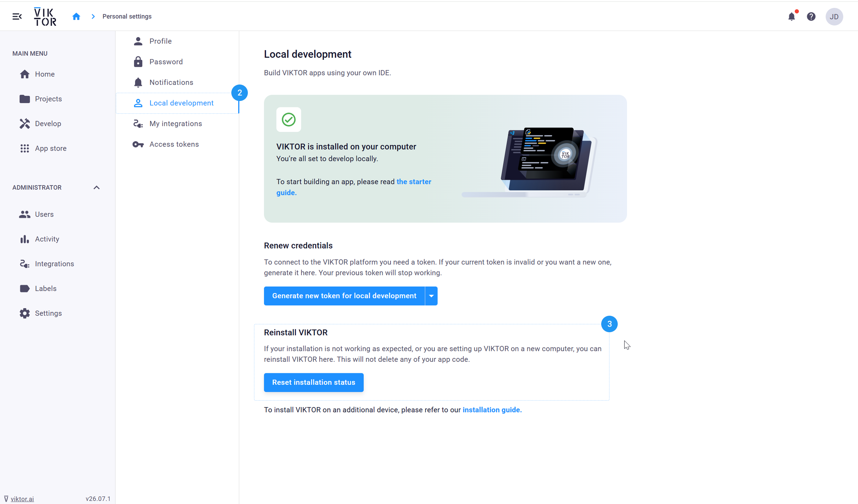Click the My integrations plug icon

138,124
